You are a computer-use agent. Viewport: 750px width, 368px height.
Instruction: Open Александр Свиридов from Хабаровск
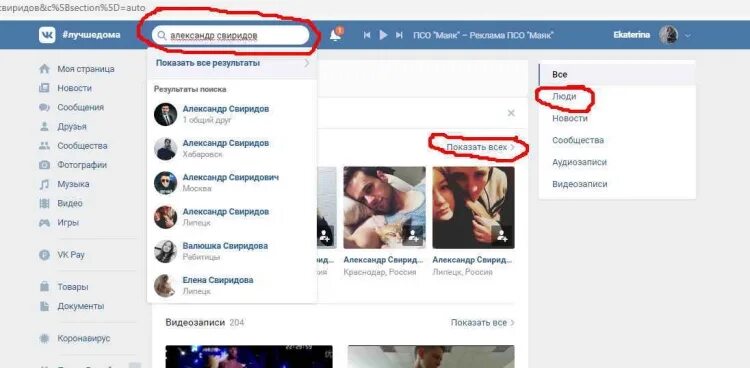point(232,148)
